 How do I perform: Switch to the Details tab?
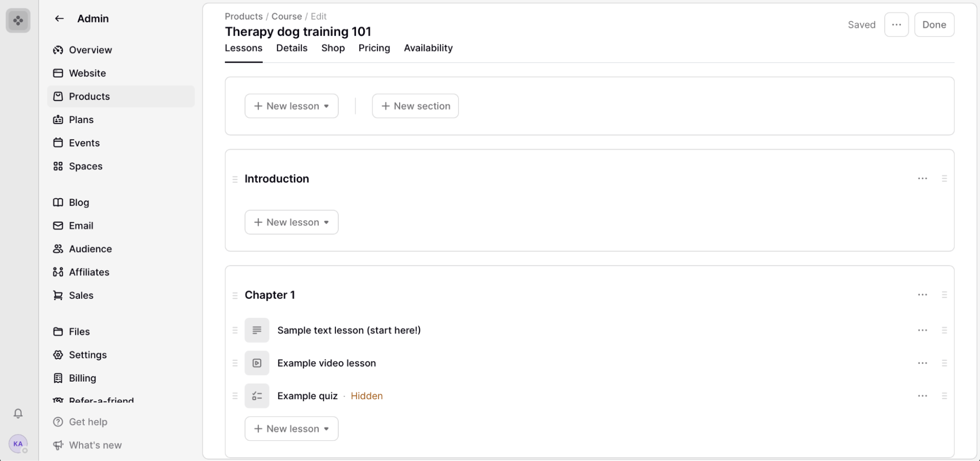tap(292, 48)
